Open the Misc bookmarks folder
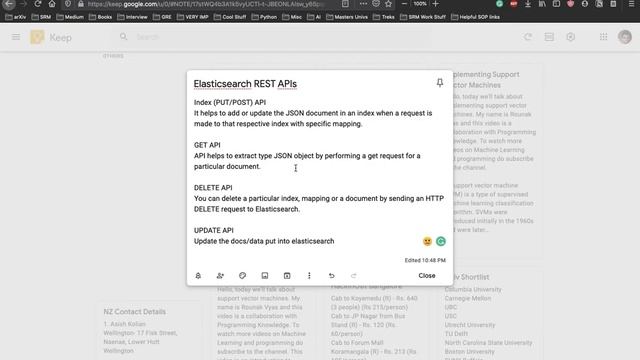 tap(292, 17)
